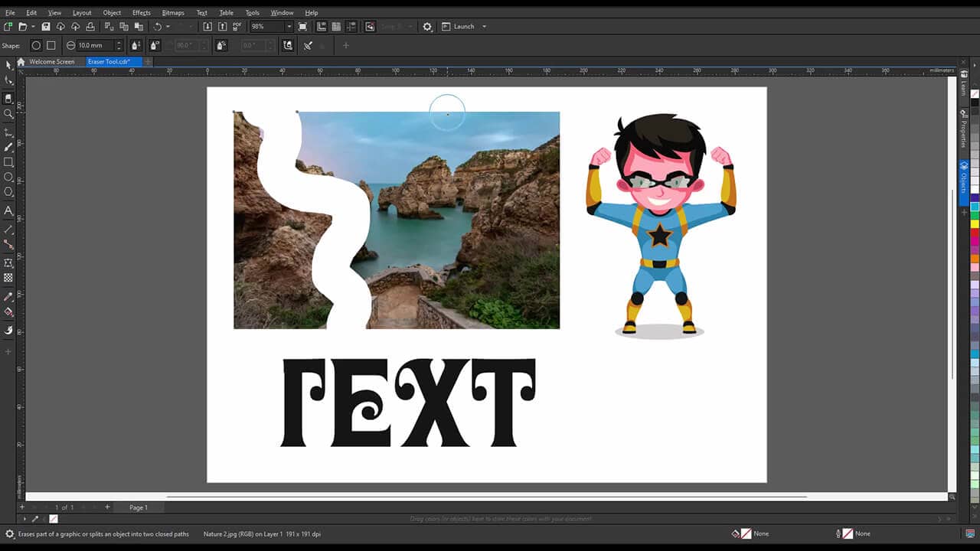
Task: Pick the orange swatch in the color palette
Action: 975,259
